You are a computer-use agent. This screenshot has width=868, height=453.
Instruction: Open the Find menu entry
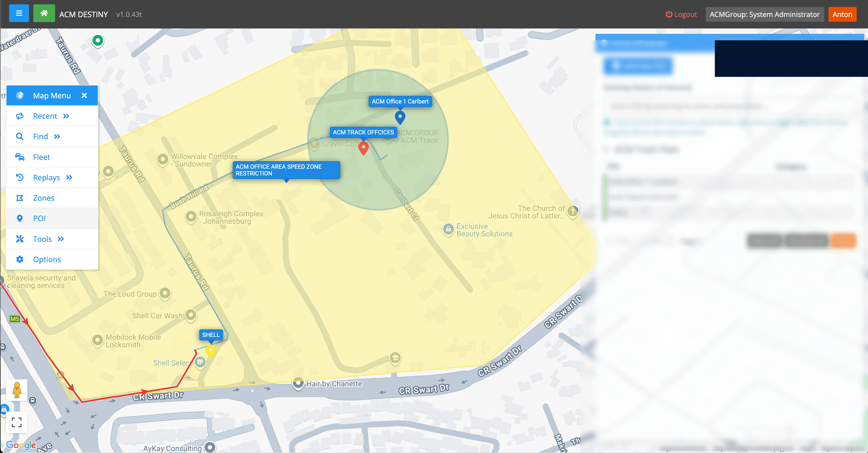click(52, 136)
